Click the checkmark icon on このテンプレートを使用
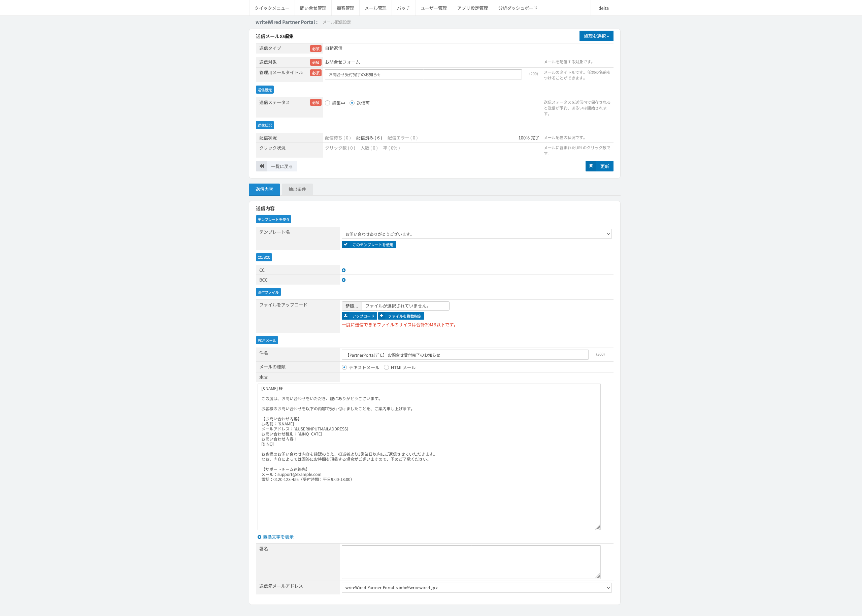This screenshot has width=862, height=616. (345, 244)
